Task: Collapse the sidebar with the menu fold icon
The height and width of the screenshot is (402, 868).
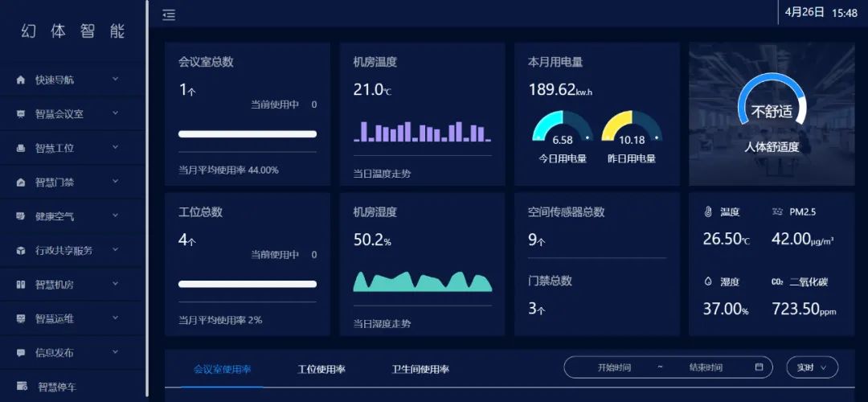Action: [x=169, y=15]
